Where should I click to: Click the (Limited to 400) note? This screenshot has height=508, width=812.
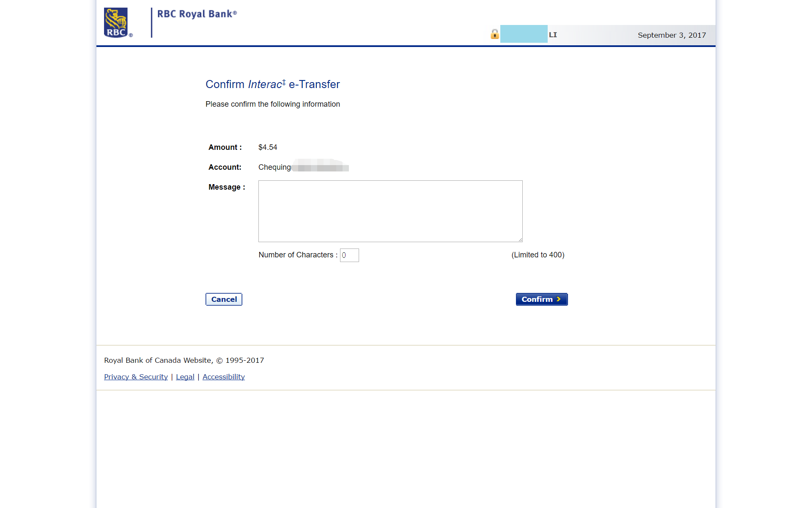(538, 255)
